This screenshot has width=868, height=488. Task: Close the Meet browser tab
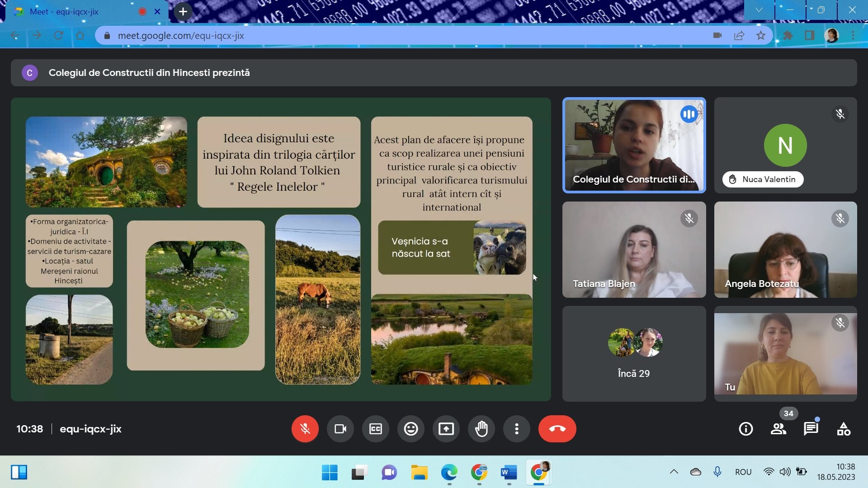(x=157, y=12)
